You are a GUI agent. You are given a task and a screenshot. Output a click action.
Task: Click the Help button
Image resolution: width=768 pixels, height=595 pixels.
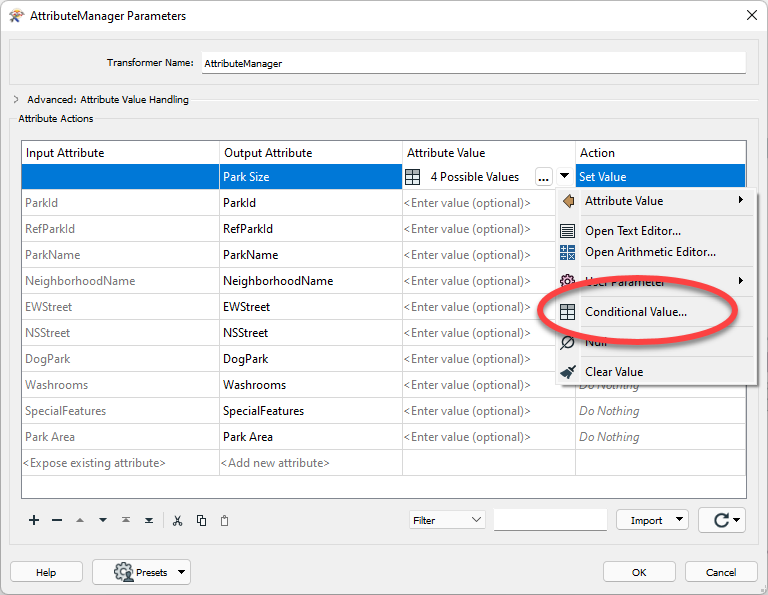(x=46, y=572)
